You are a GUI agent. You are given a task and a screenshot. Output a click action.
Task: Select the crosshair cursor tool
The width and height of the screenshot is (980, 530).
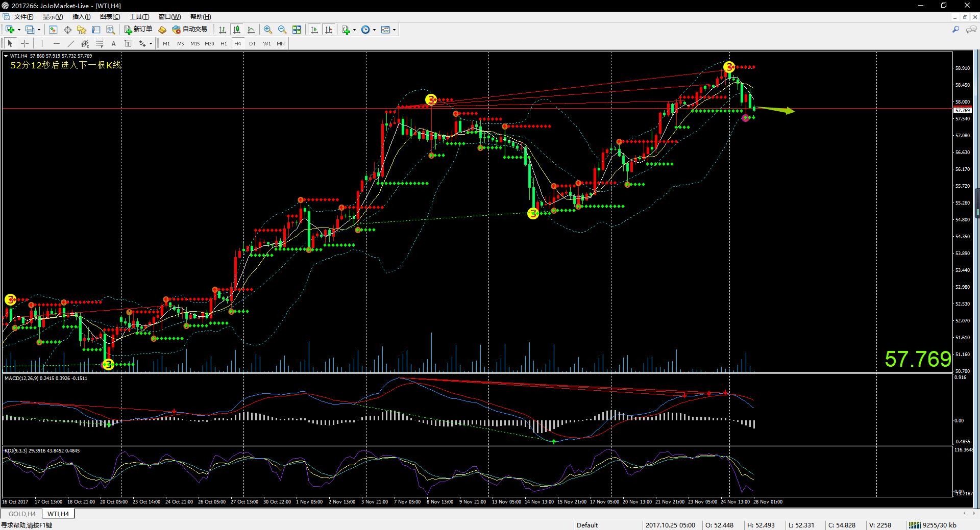point(24,44)
